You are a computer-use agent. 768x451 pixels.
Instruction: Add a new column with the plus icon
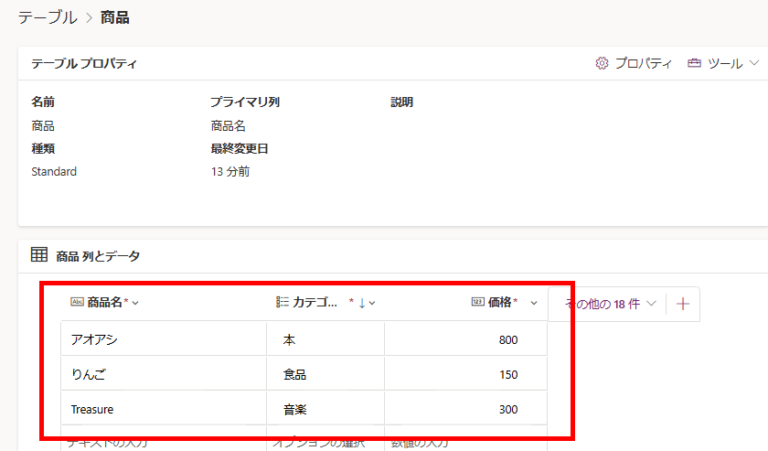pos(683,303)
